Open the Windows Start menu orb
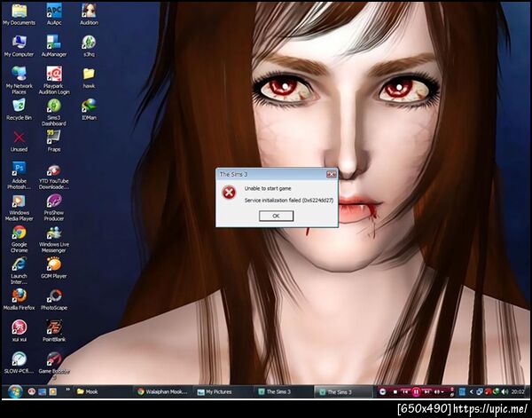This screenshot has height=418, width=532. pos(14,391)
